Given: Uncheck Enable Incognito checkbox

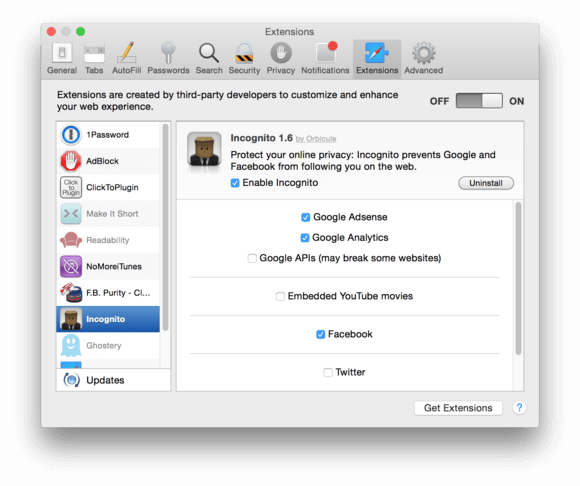Looking at the screenshot, I should click(235, 183).
